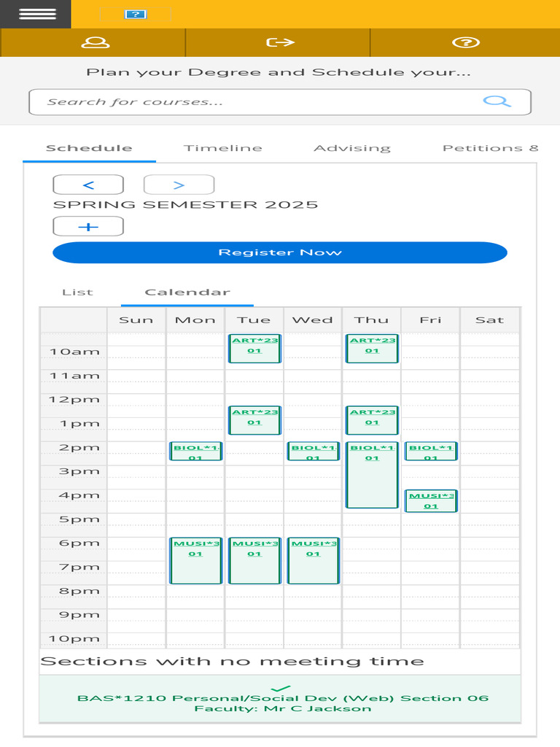This screenshot has height=747, width=560.
Task: Click the Sun column header
Action: (136, 320)
